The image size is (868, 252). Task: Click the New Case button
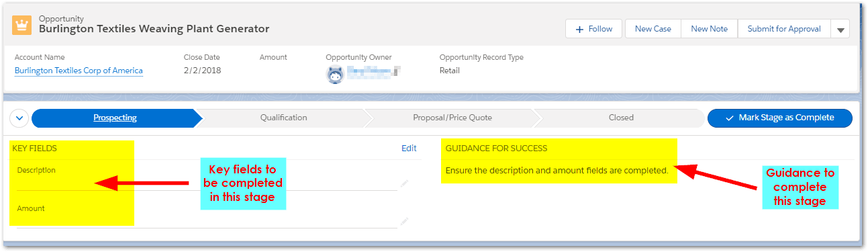653,29
